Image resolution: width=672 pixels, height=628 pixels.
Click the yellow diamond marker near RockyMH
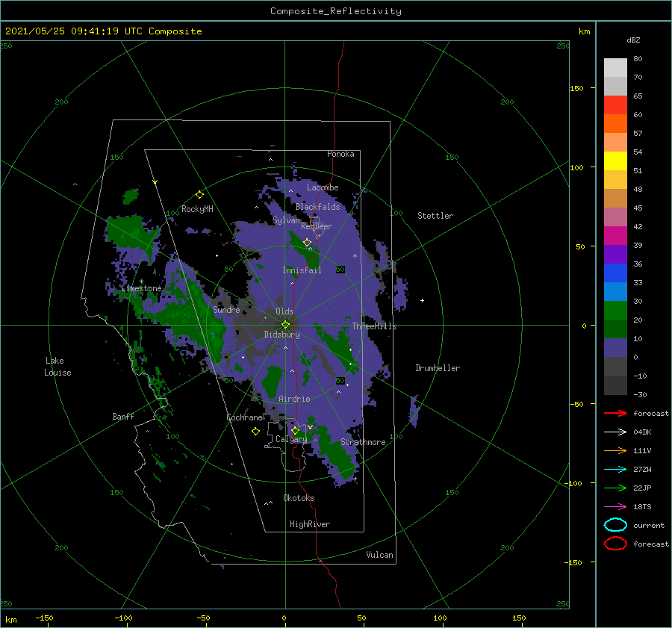tap(199, 195)
